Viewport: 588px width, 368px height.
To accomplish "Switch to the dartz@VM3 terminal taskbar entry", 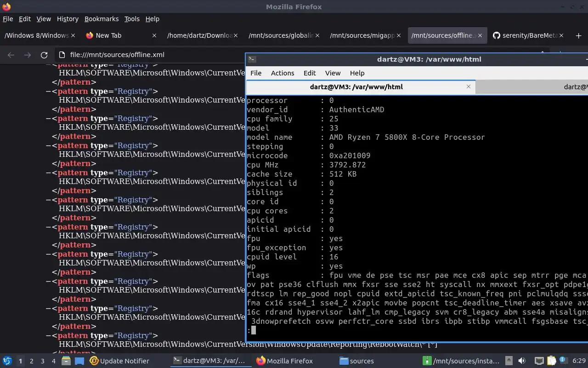I will [x=211, y=361].
